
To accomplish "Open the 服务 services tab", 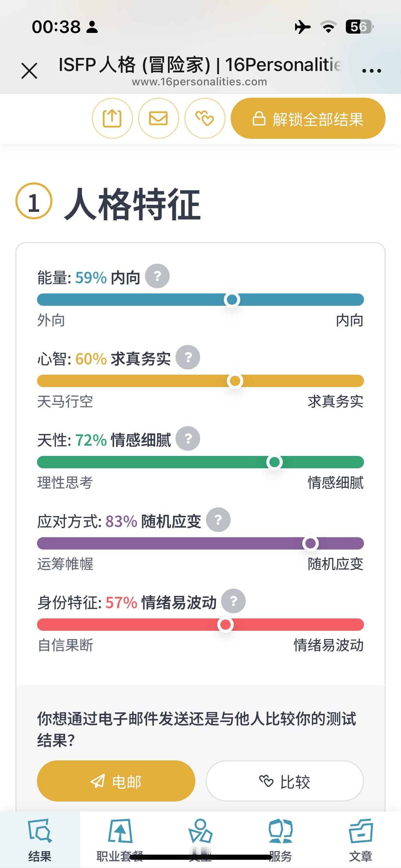I will (x=280, y=840).
